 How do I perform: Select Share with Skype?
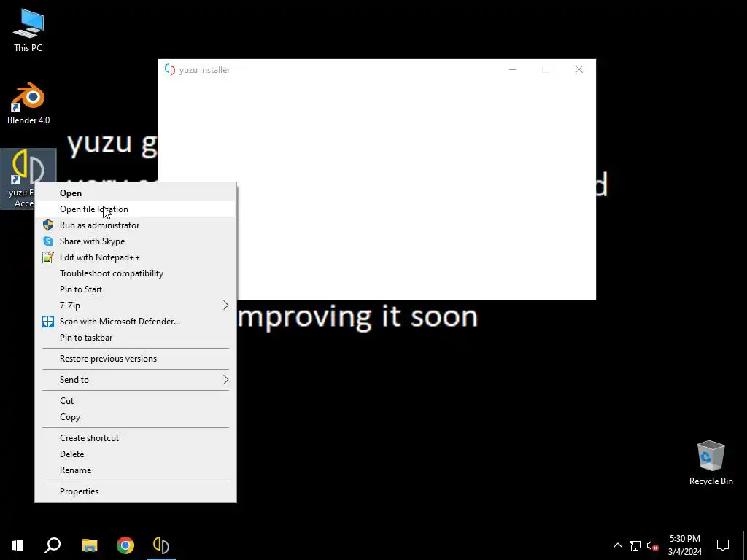coord(135,241)
